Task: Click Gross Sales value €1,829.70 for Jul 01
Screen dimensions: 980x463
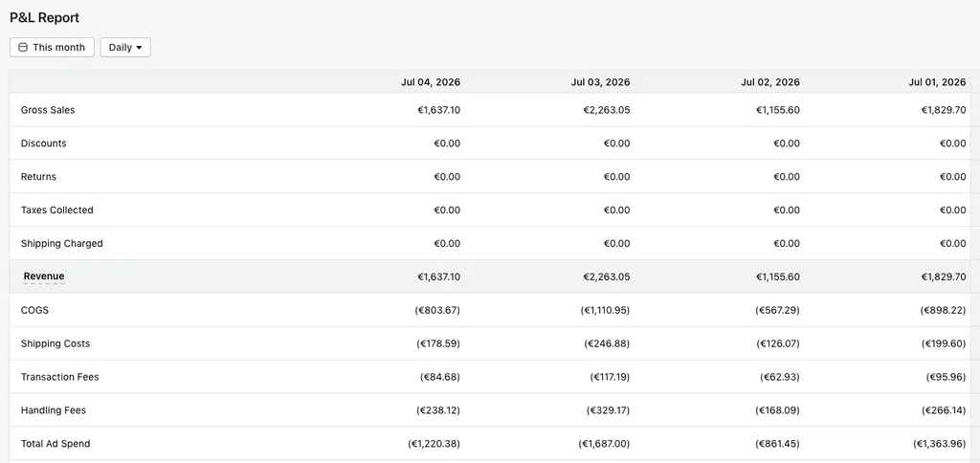Action: click(943, 110)
